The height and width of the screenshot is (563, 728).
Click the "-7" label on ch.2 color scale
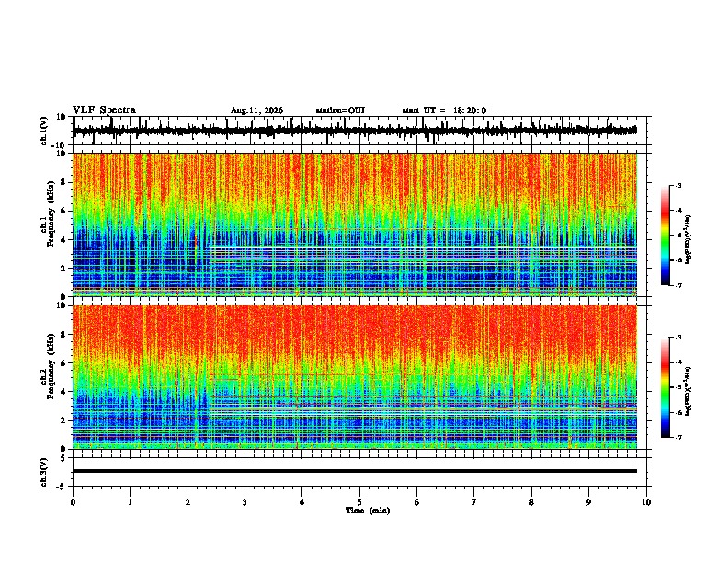point(677,437)
